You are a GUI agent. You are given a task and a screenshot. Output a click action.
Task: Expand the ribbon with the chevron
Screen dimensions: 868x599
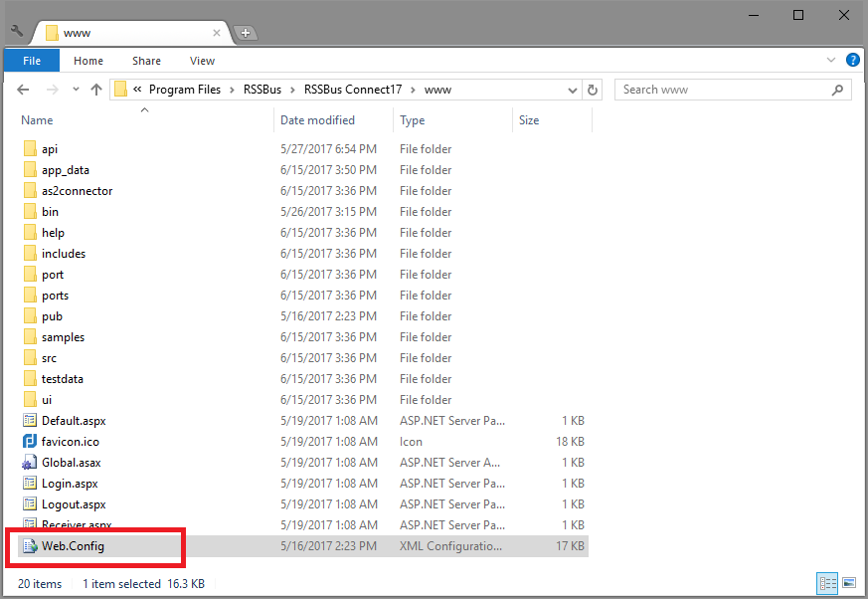point(831,60)
